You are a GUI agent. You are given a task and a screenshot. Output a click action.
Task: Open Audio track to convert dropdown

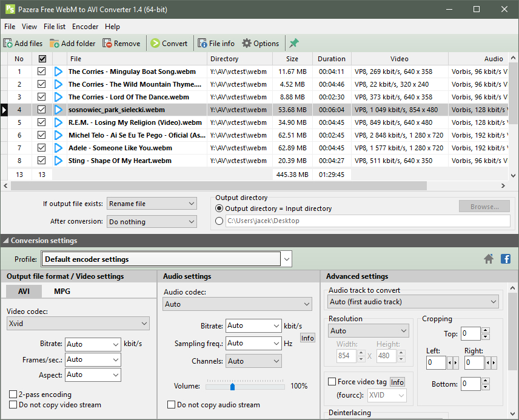[x=414, y=302]
